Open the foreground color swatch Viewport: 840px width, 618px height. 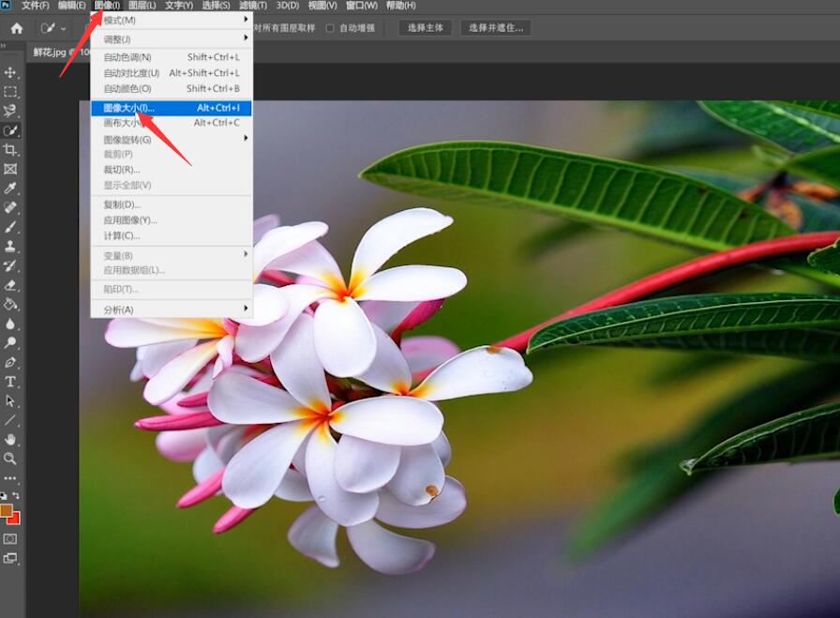coord(6,510)
